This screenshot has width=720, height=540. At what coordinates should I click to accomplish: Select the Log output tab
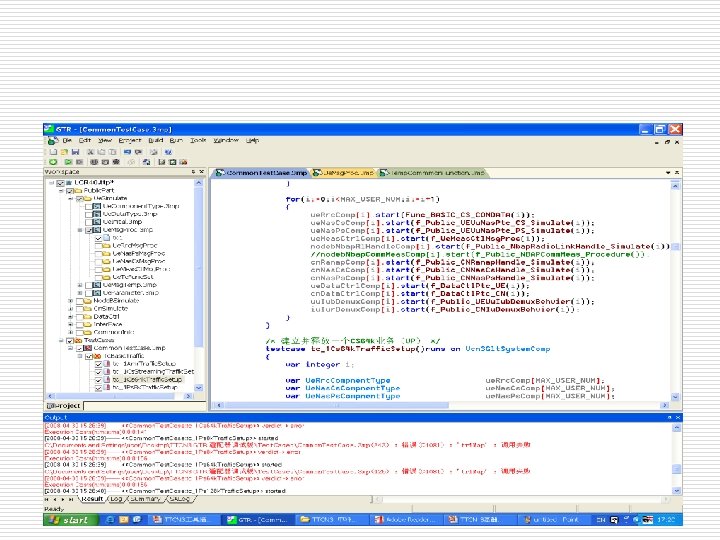click(117, 499)
